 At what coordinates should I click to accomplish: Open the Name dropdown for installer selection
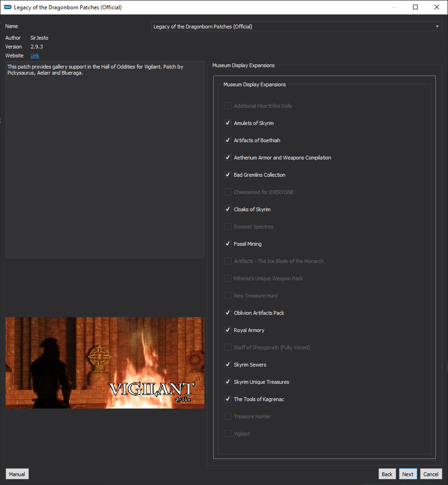[296, 26]
